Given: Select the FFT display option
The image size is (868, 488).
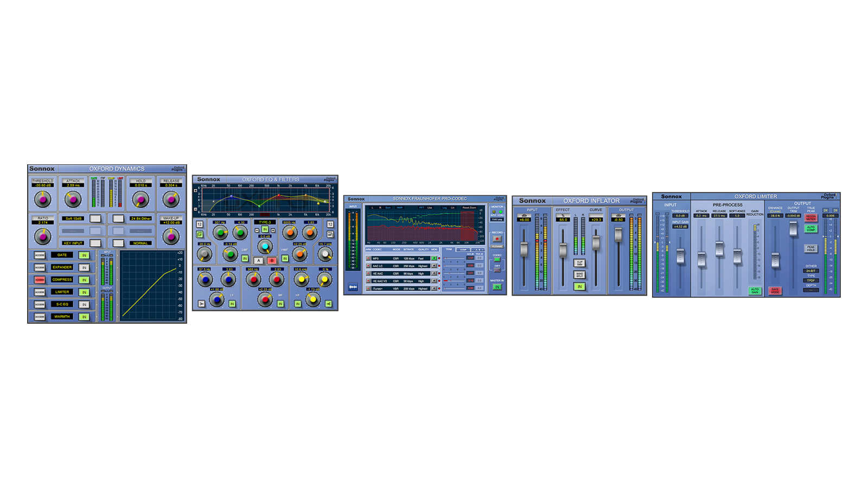Looking at the screenshot, I should click(x=422, y=208).
